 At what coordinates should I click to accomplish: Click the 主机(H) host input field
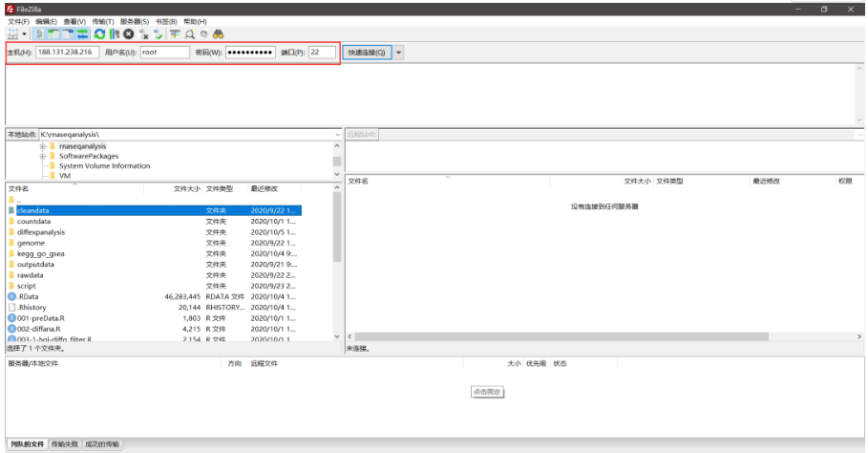66,53
